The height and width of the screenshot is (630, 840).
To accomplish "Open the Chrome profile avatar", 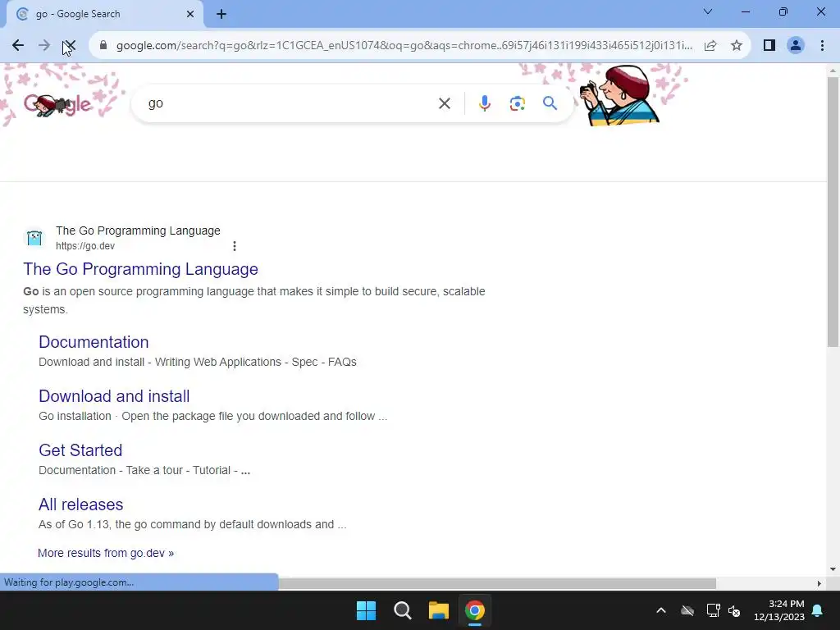I will [796, 46].
